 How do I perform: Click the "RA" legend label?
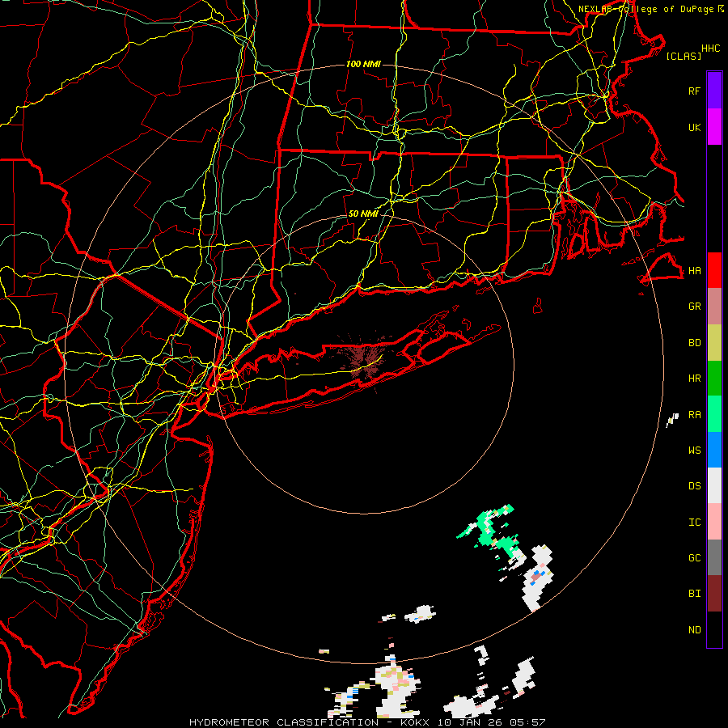(694, 415)
